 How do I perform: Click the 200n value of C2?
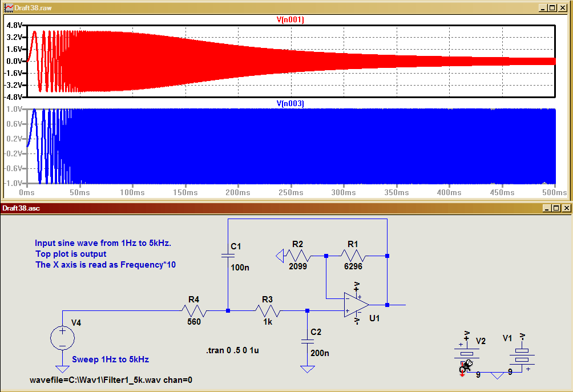coord(320,353)
